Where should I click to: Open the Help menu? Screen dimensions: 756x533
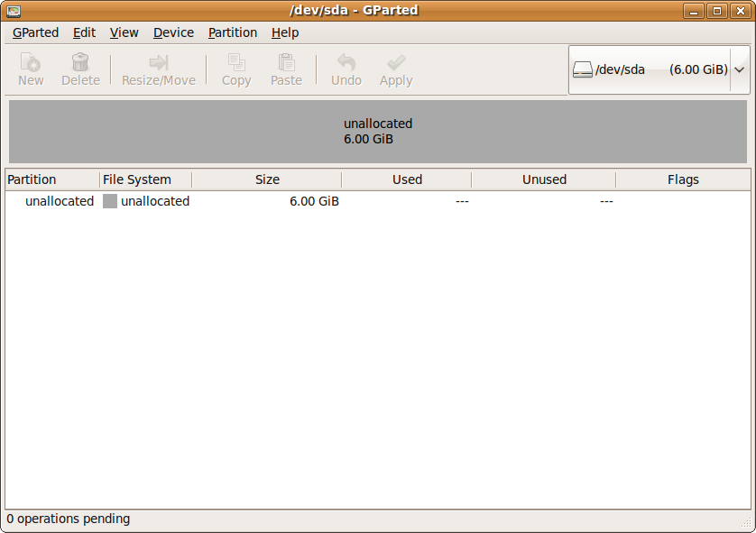pos(285,32)
